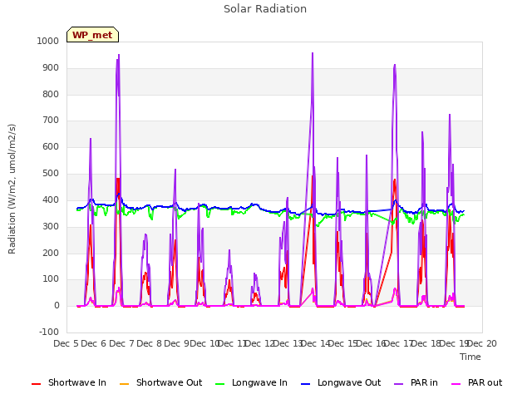This screenshot has height=399, width=532.
Task: Click the Dec 18 x-axis tick label
Action: (x=426, y=343)
